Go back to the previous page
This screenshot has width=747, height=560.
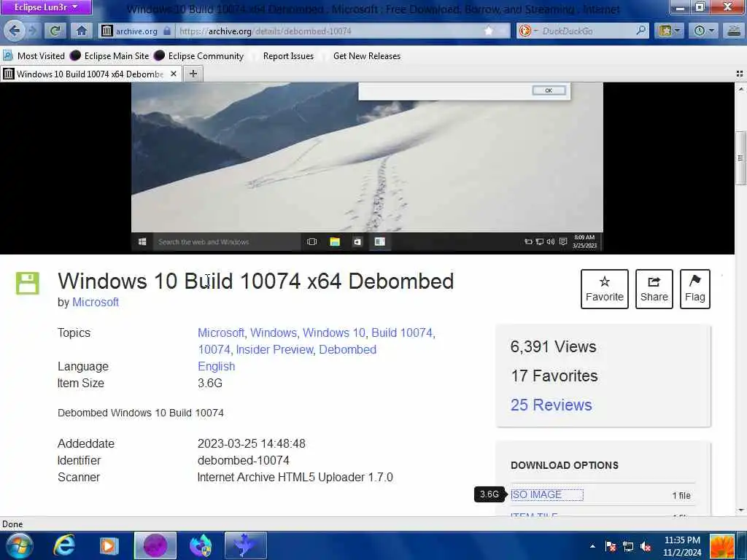[x=15, y=31]
